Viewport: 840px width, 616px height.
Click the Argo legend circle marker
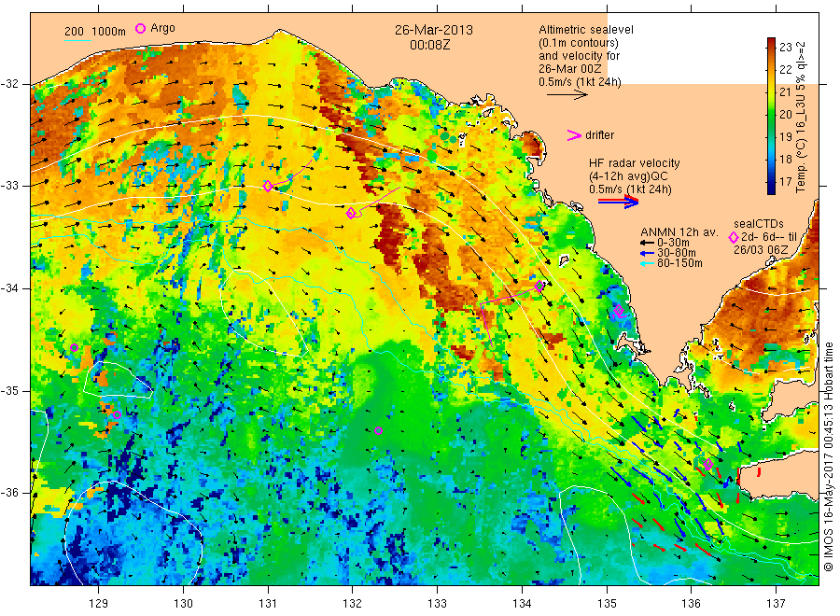(140, 29)
